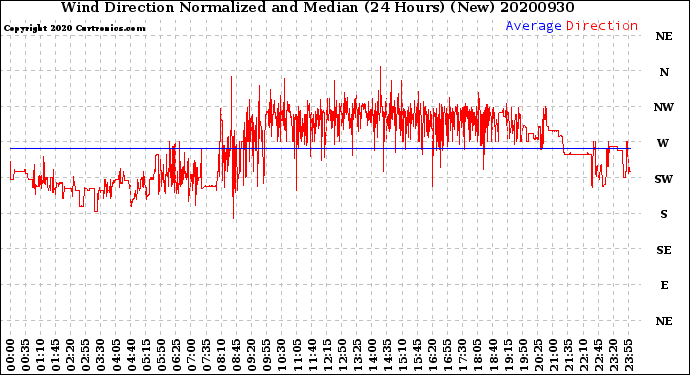
Task: Click the 06:25 time label
Action: (x=176, y=355)
